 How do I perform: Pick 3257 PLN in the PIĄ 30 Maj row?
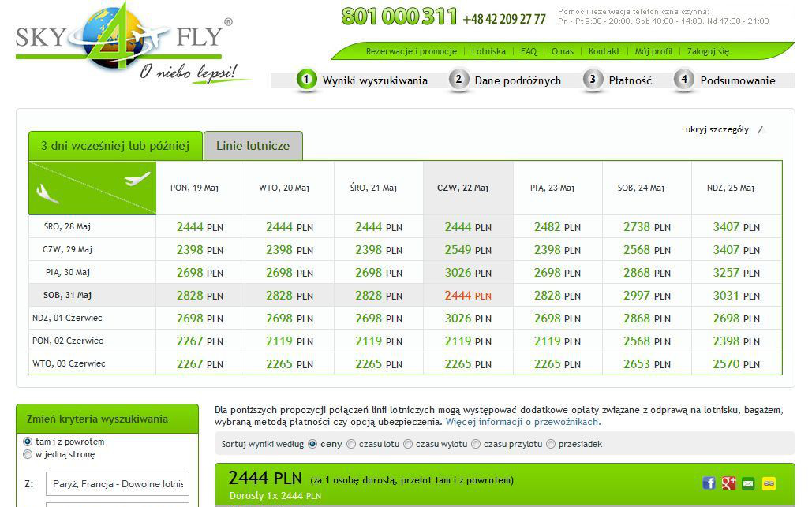(x=736, y=273)
